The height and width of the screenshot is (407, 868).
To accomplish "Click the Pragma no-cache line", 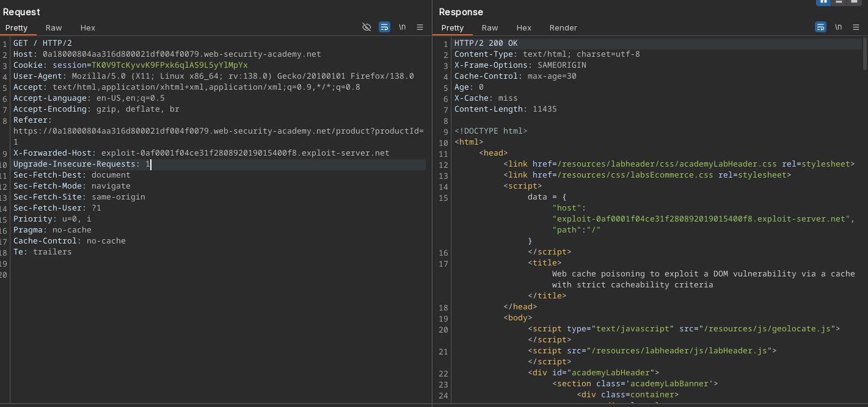I will [53, 229].
